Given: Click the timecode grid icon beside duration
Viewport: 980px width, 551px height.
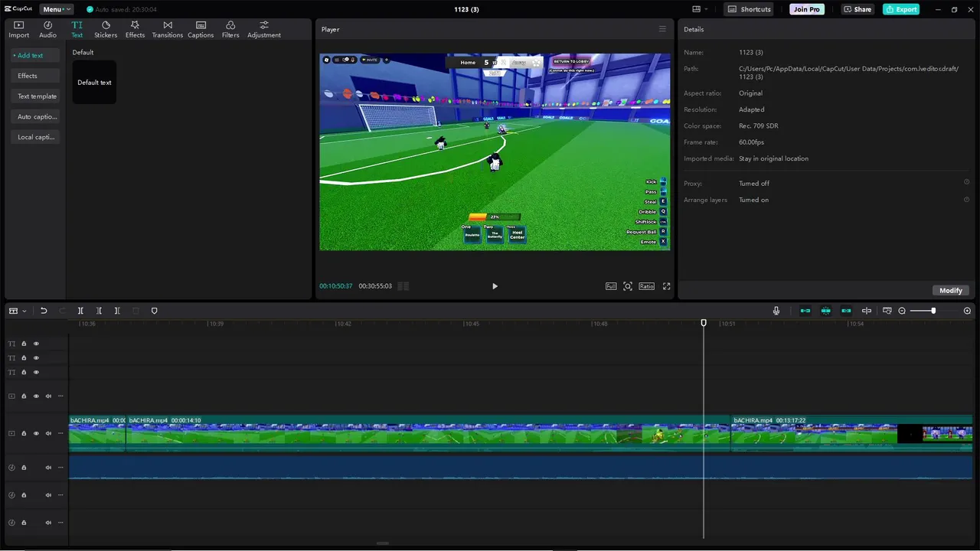Looking at the screenshot, I should (403, 286).
